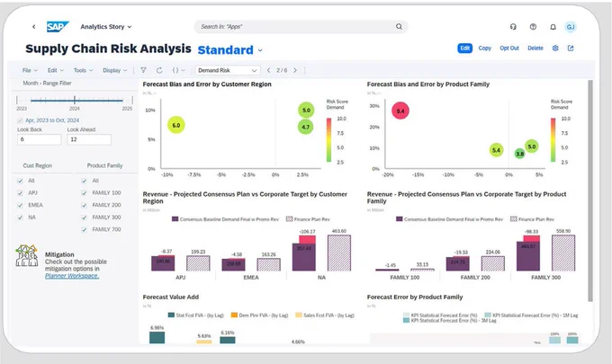Click the share export icon
The width and height of the screenshot is (612, 364).
[x=571, y=49]
